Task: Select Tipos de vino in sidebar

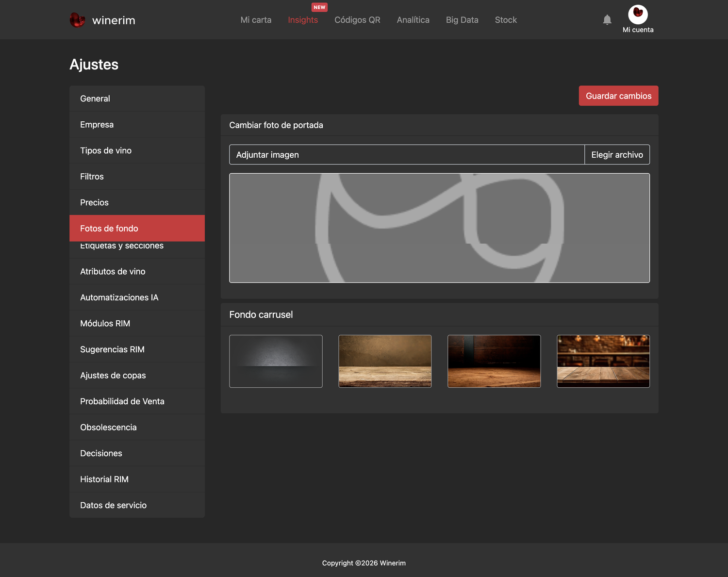Action: tap(137, 150)
